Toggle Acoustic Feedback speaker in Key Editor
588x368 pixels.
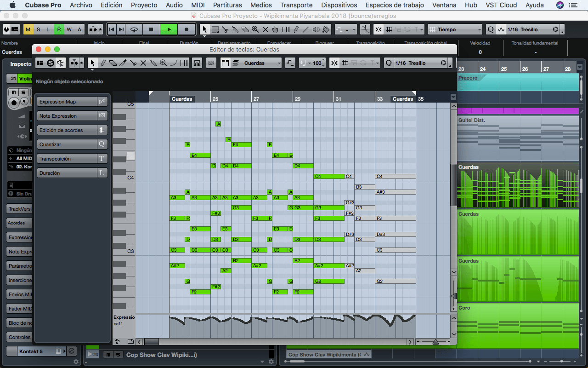pyautogui.click(x=61, y=63)
